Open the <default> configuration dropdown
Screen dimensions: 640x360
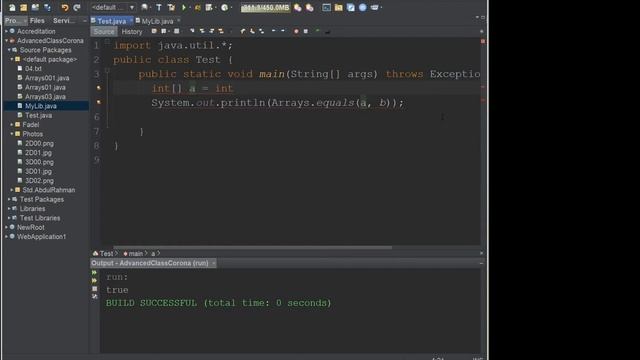113,7
